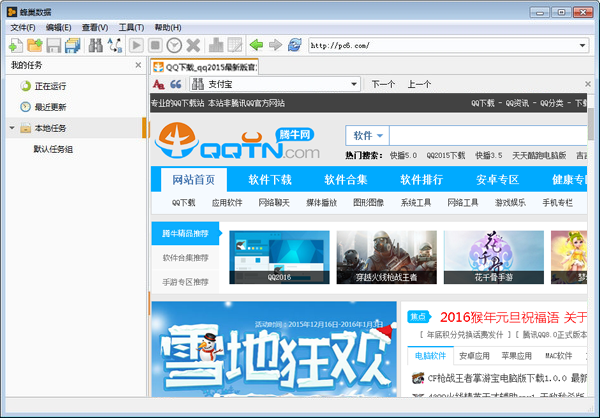Screen dimensions: 600x418
Task: Click the open folder toolbar icon
Action: [x=35, y=46]
